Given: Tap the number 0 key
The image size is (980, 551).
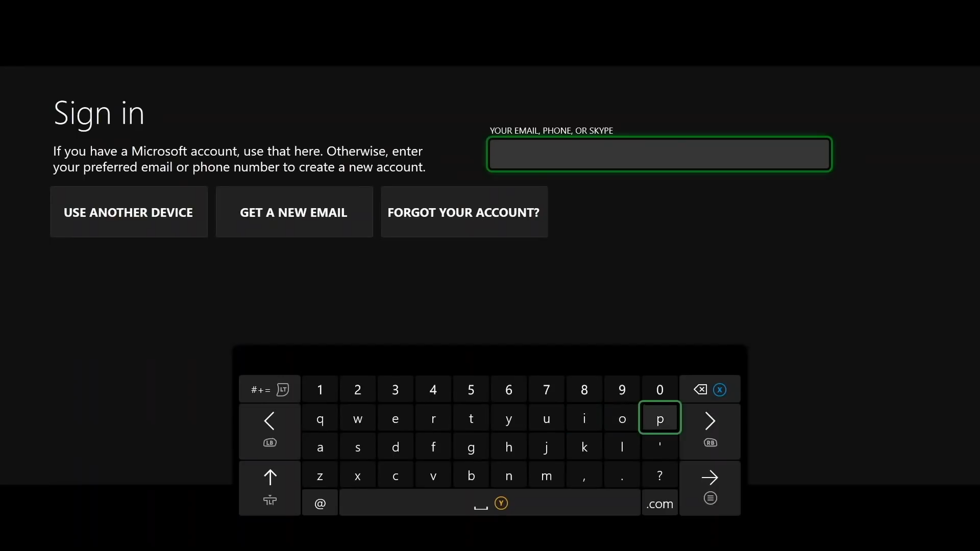Looking at the screenshot, I should (x=660, y=390).
